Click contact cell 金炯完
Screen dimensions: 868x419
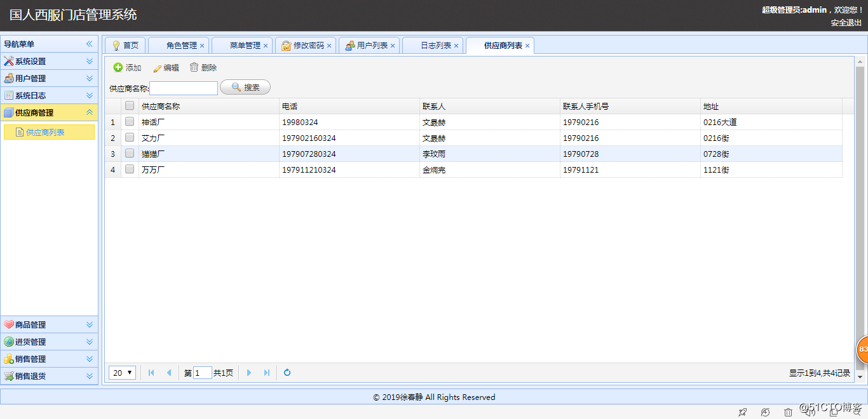pyautogui.click(x=490, y=170)
